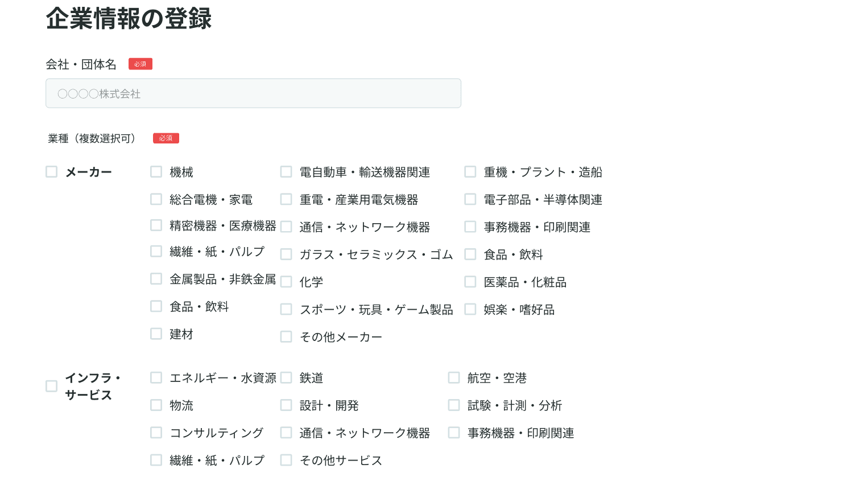868x489 pixels.
Task: Click the 必須 badge next to 業種
Action: [166, 138]
